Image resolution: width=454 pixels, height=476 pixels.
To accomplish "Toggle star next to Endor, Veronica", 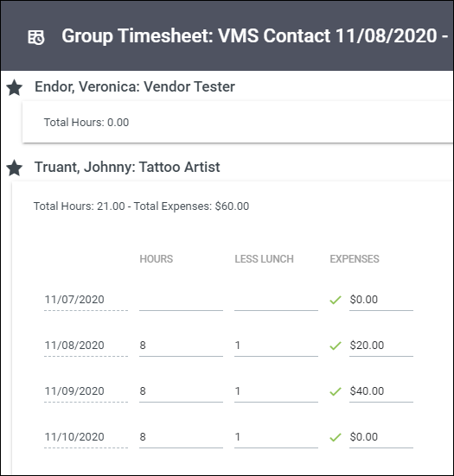I will click(x=15, y=87).
